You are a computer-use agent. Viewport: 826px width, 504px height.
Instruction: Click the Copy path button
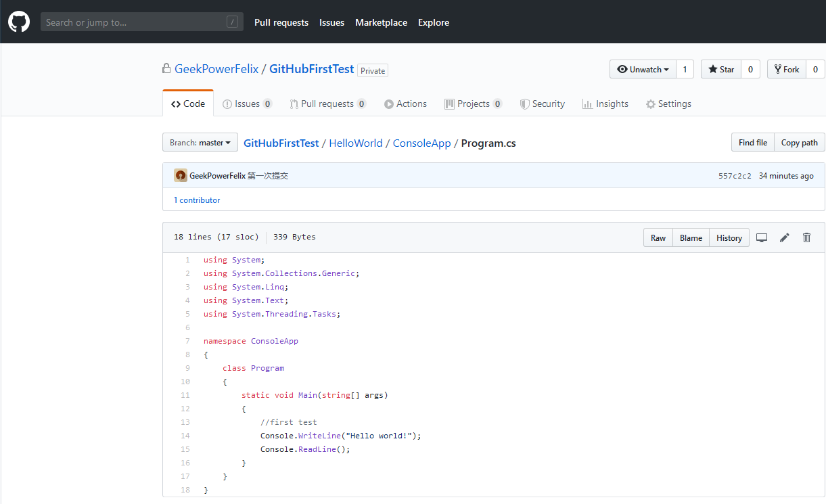799,143
